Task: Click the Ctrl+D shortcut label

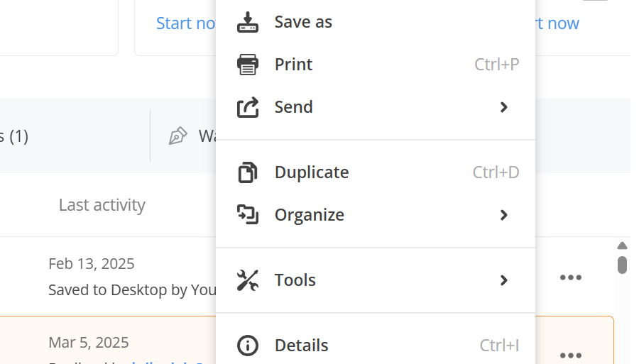Action: click(x=496, y=172)
